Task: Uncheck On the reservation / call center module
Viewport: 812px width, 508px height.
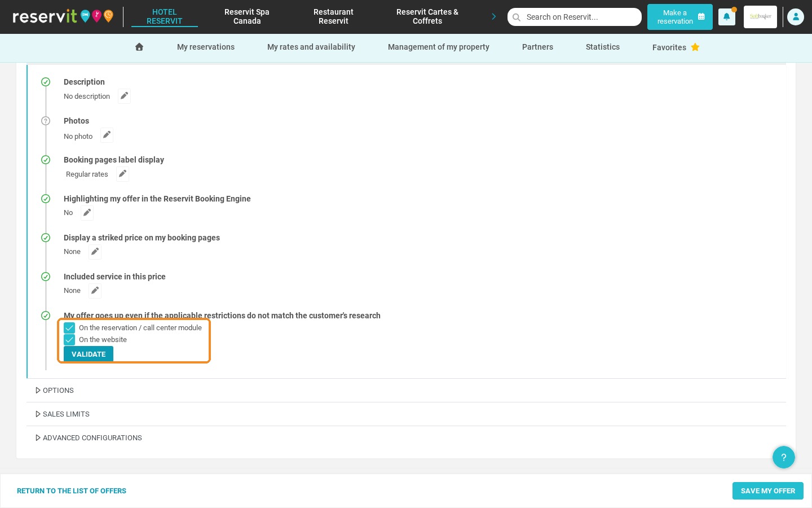Action: [x=69, y=328]
